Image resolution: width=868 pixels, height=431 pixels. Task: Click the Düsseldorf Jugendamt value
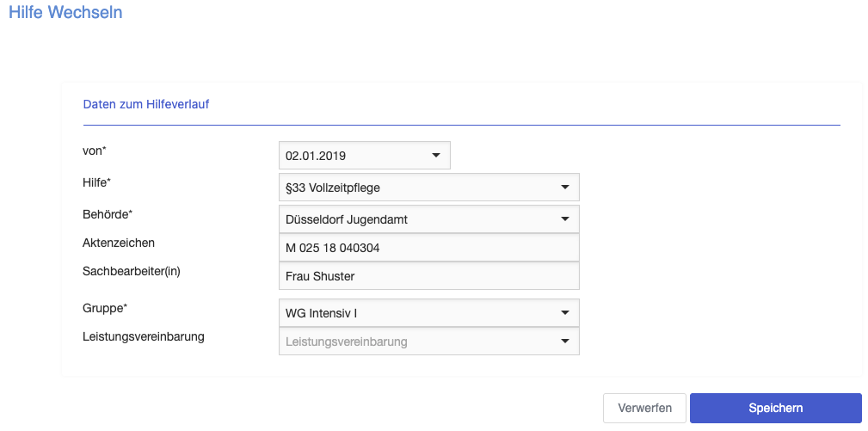tap(347, 219)
